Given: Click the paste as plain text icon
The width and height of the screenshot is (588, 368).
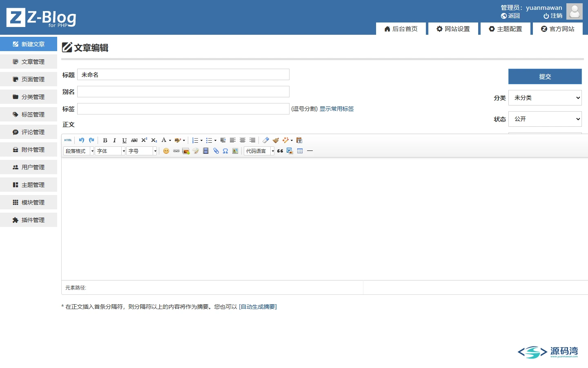Looking at the screenshot, I should coord(299,140).
